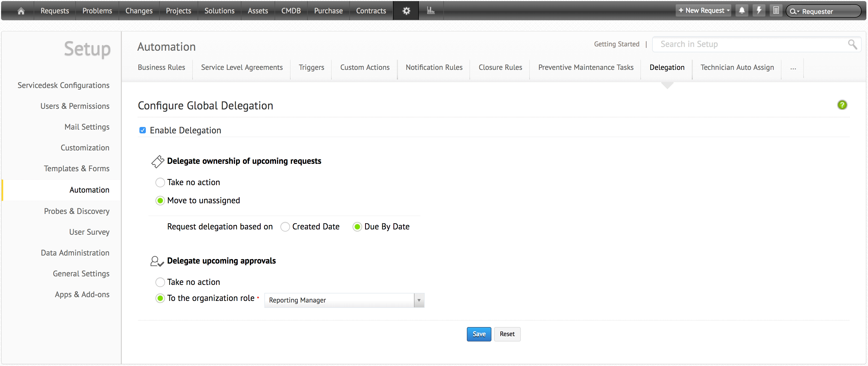Select Take no action for requests
Viewport: 868px width, 366px height.
[x=160, y=182]
